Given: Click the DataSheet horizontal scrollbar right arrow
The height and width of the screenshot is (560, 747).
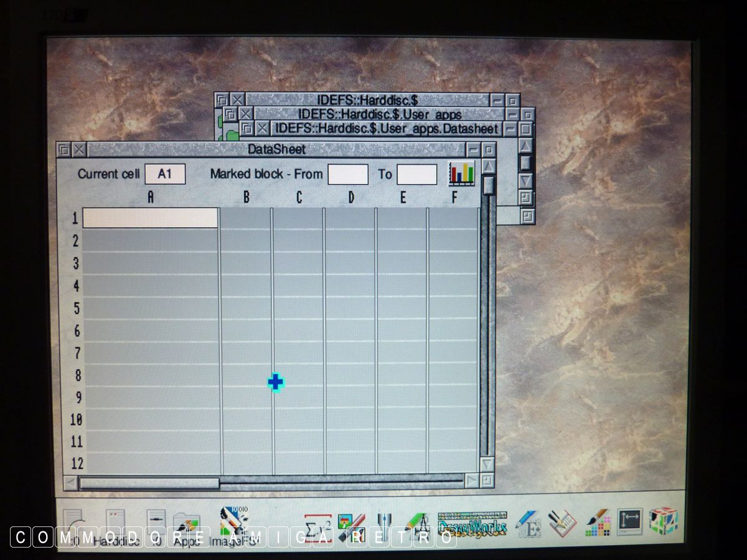Looking at the screenshot, I should point(472,481).
